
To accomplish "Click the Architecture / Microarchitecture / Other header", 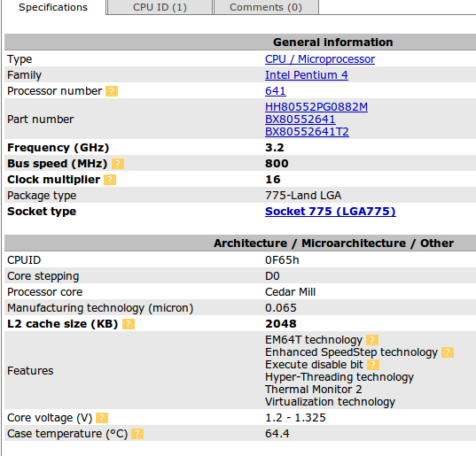I will point(333,243).
